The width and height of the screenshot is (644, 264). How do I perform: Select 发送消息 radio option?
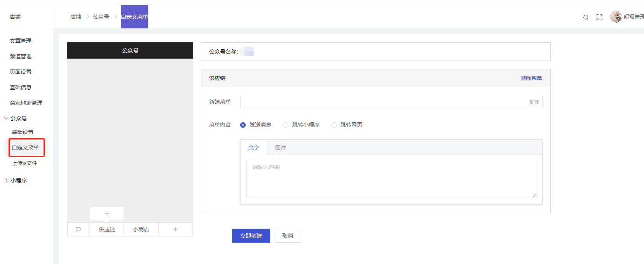pos(243,125)
